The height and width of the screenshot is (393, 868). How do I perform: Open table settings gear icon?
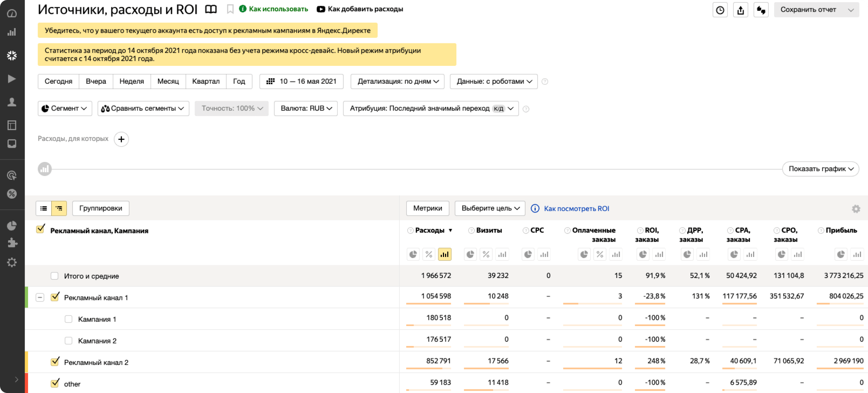tap(856, 209)
